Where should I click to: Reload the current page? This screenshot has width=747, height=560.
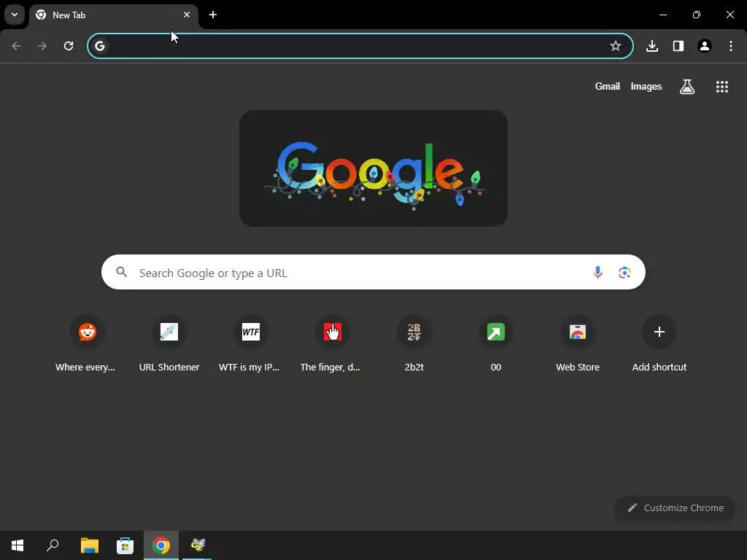(69, 46)
